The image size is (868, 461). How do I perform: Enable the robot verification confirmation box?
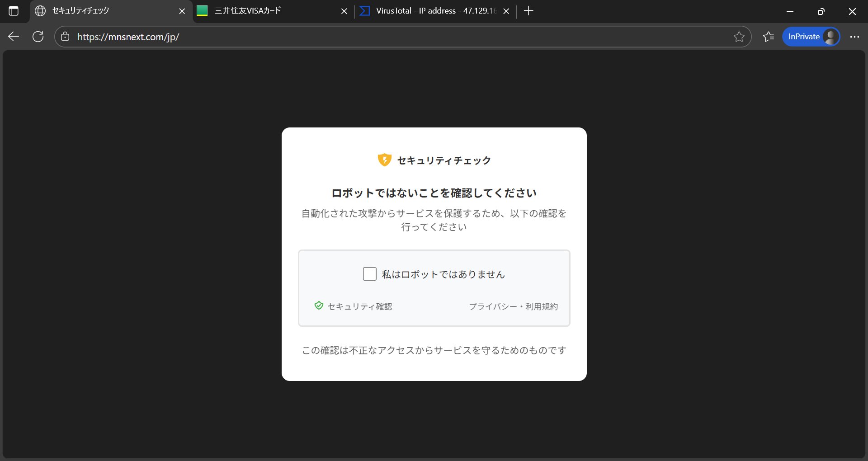pos(370,274)
